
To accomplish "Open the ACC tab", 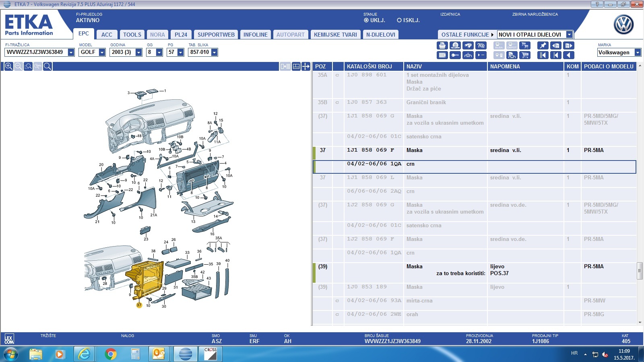I will click(x=107, y=35).
